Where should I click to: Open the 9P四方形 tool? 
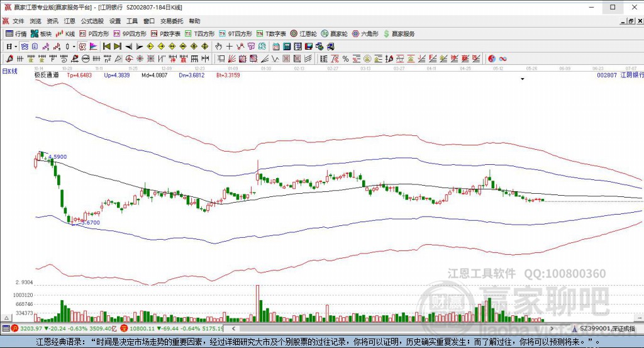pyautogui.click(x=130, y=34)
